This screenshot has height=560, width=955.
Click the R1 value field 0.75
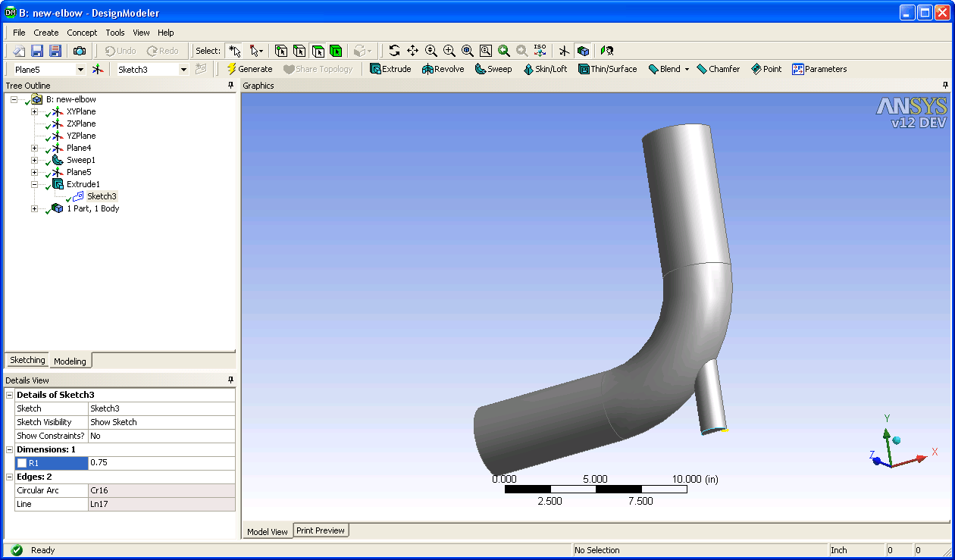click(x=161, y=462)
